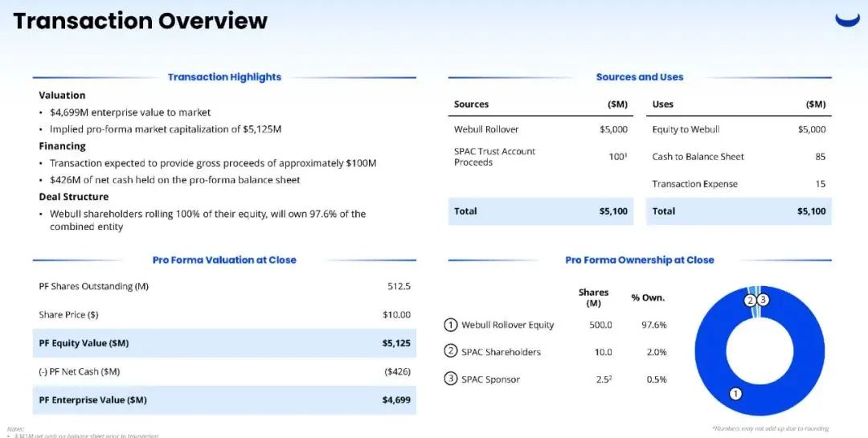This screenshot has width=868, height=438.
Task: Click the Webull Rollover $5,000 value
Action: pyautogui.click(x=613, y=129)
